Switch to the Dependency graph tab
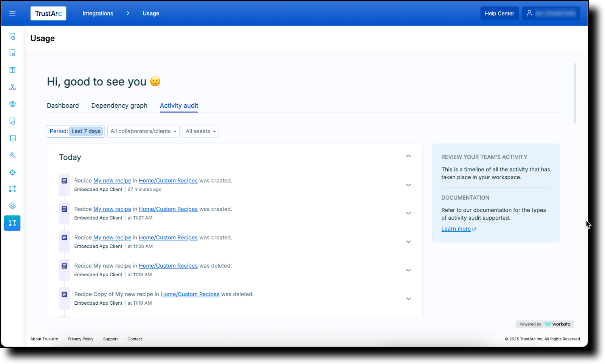Viewport: 605px width, 364px height. click(119, 105)
